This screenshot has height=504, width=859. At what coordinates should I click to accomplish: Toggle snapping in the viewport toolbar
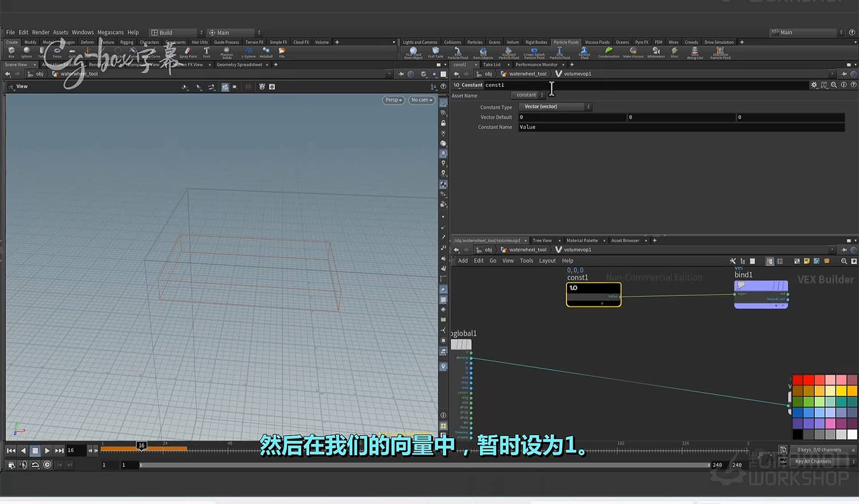[x=211, y=86]
